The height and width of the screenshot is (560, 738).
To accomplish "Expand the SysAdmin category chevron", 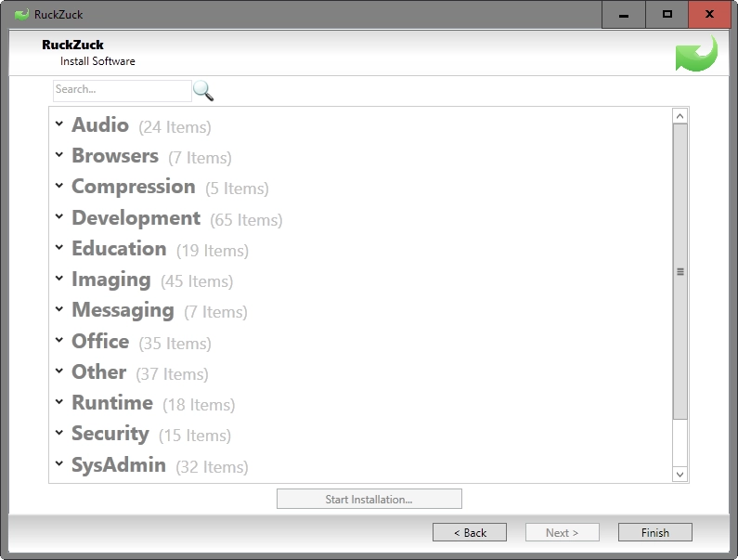I will click(x=59, y=463).
